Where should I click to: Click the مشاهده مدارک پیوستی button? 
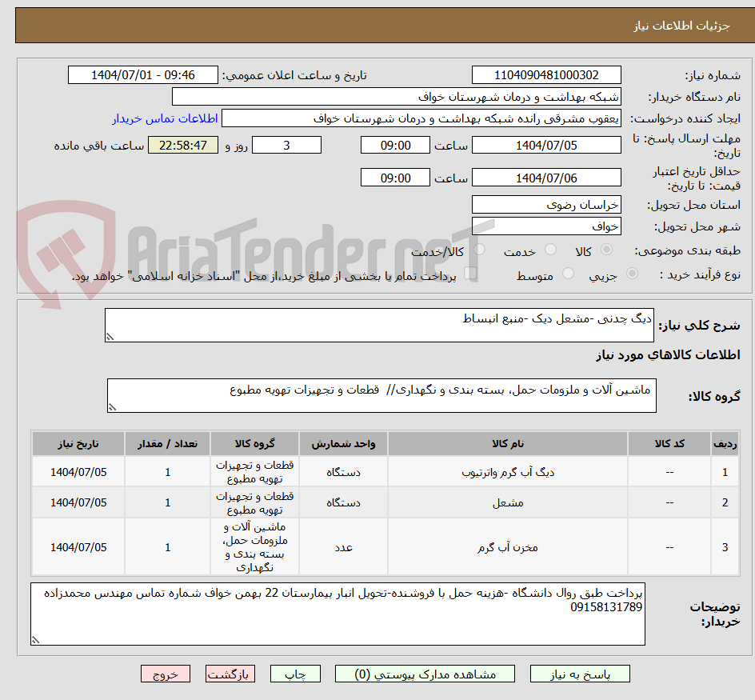[424, 674]
